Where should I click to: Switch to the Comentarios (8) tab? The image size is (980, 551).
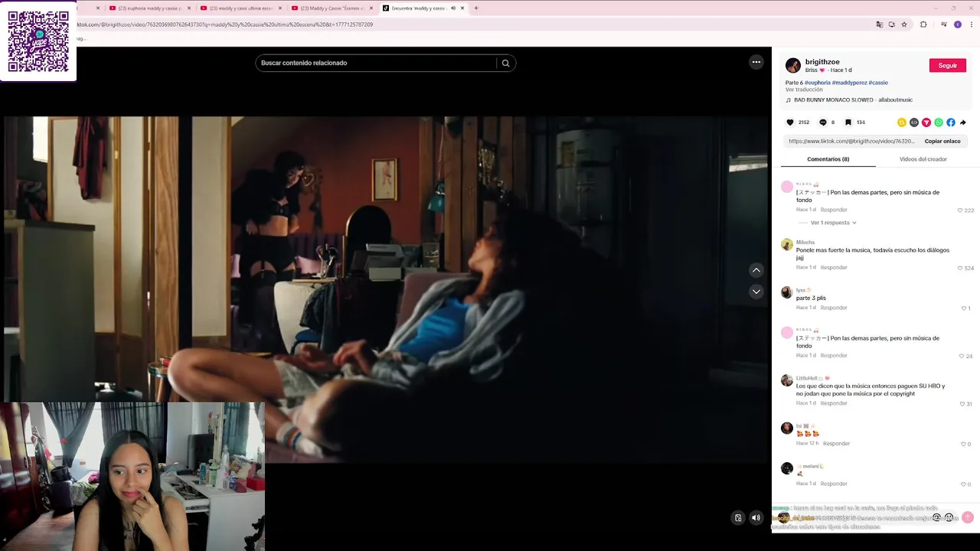(828, 159)
